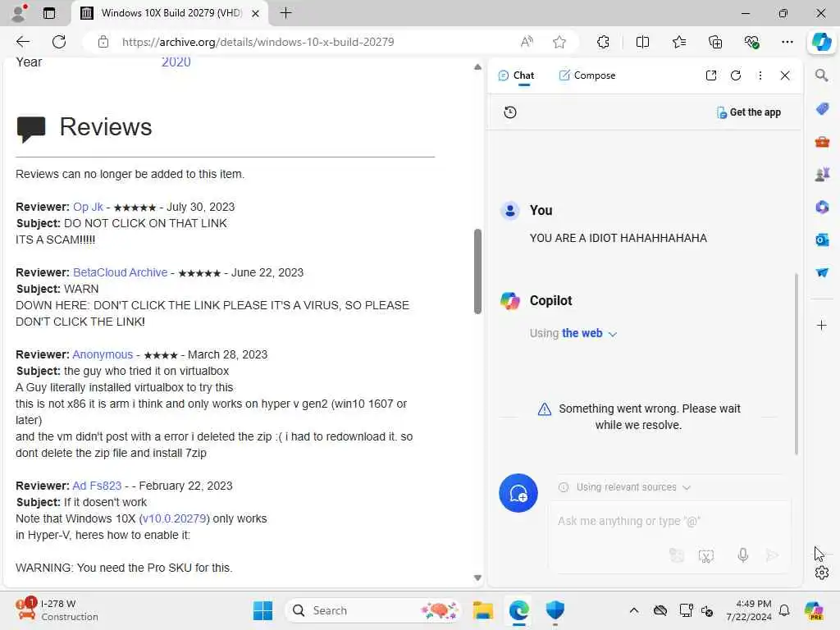The height and width of the screenshot is (630, 840).
Task: Open File Explorer from the taskbar
Action: tap(482, 610)
